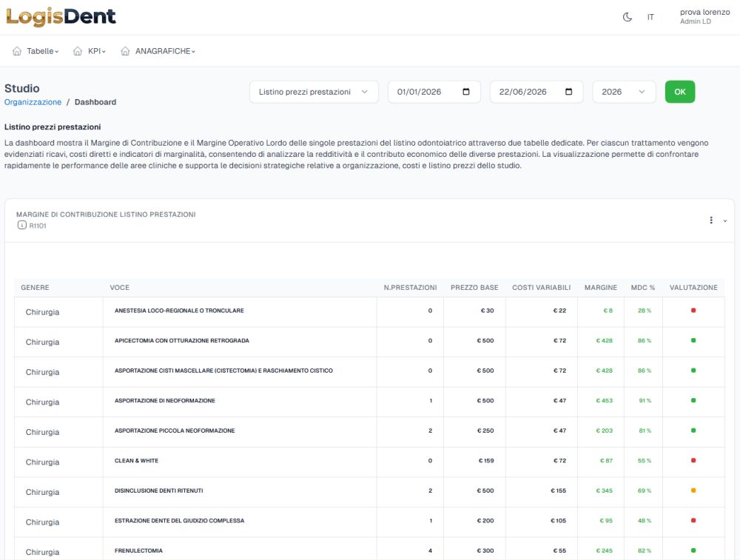740x560 pixels.
Task: Select ASPORTAZIONE DI NEOFORMAZIONE text
Action: pos(165,400)
